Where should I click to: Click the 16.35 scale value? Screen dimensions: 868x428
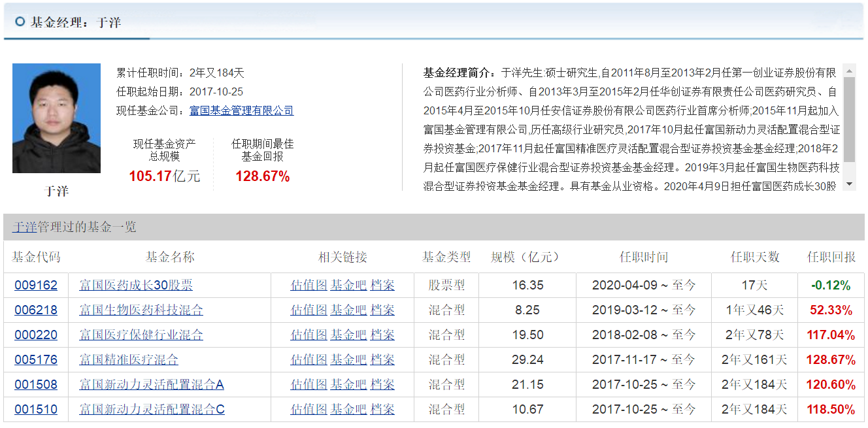click(x=527, y=286)
